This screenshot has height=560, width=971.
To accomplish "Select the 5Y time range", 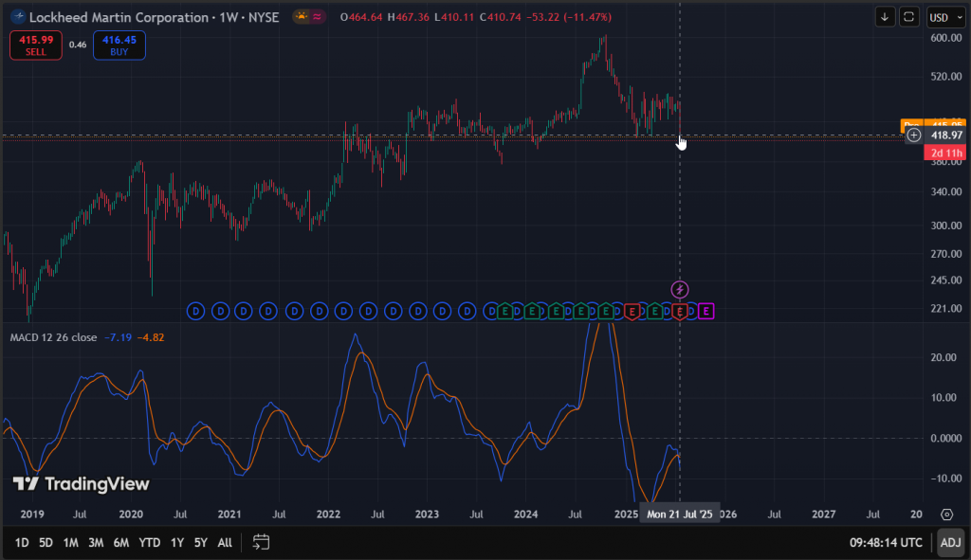I will (201, 543).
